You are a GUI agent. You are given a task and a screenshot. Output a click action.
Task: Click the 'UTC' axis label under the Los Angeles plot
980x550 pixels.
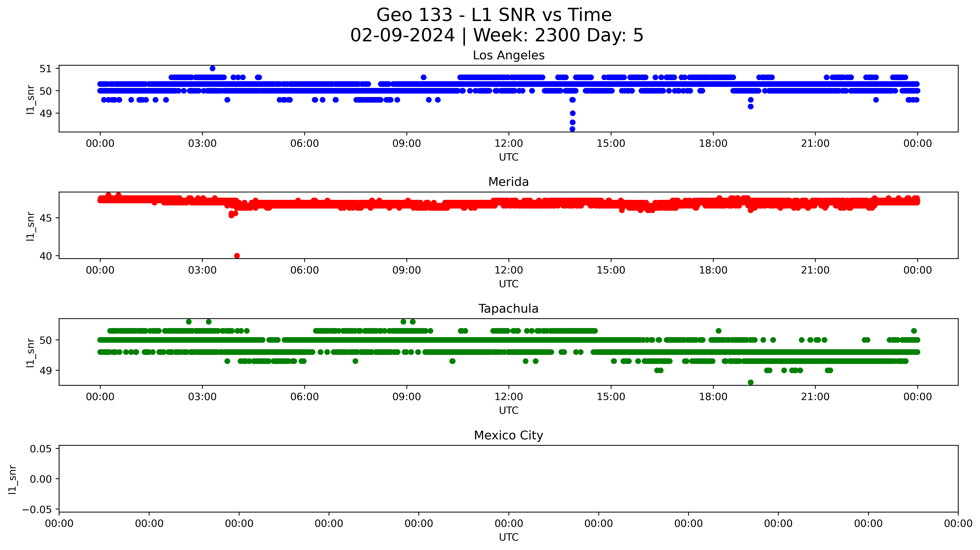coord(509,157)
